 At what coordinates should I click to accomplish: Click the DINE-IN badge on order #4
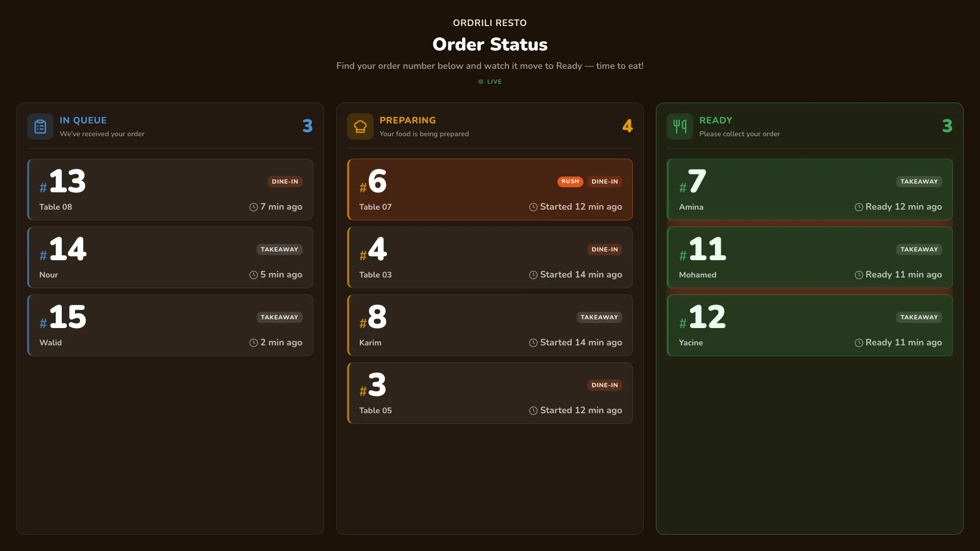[x=605, y=249]
